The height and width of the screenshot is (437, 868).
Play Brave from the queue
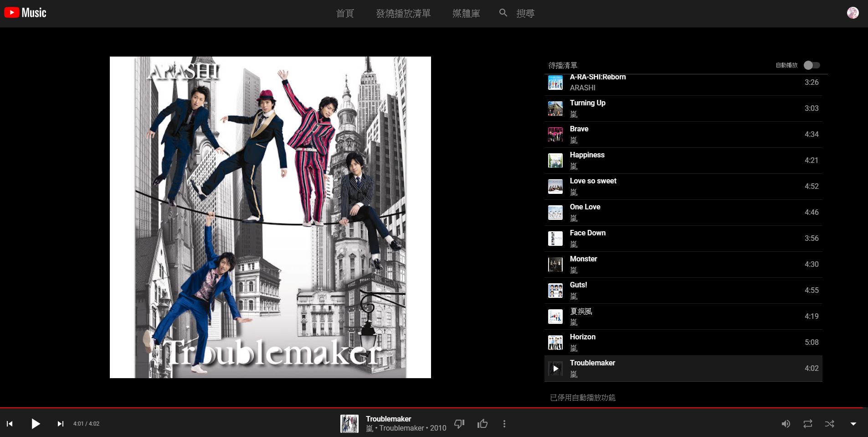click(683, 135)
